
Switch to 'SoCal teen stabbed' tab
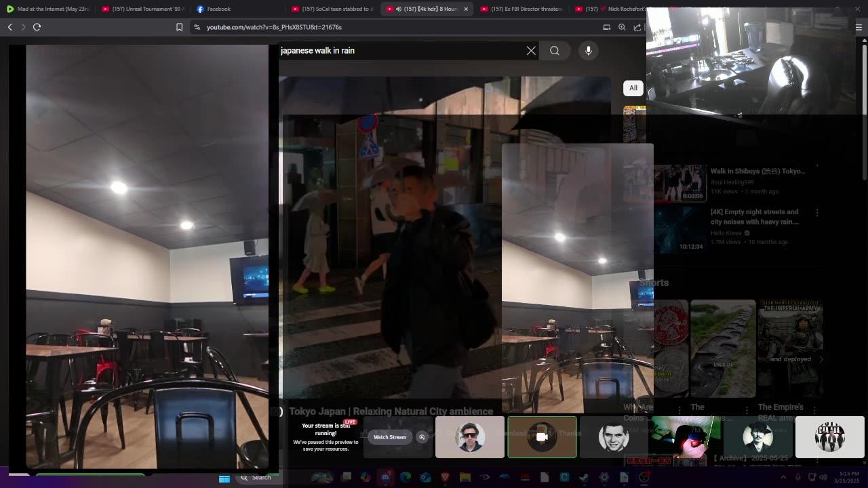332,9
